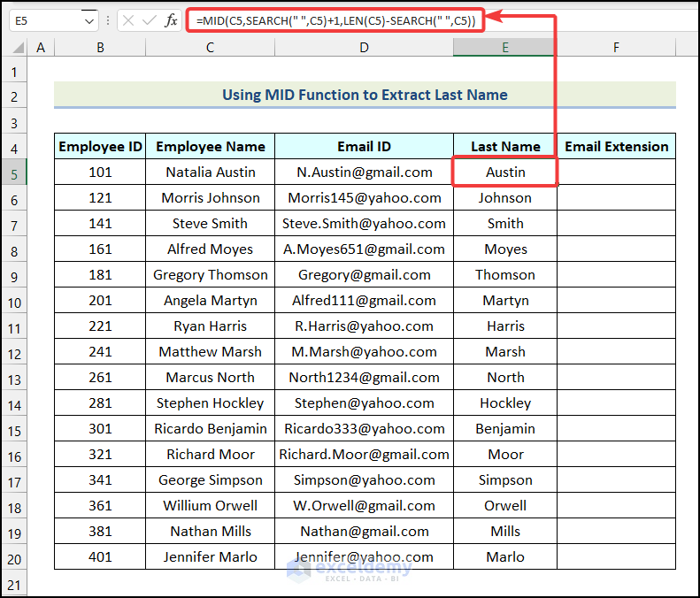This screenshot has width=700, height=598.
Task: Click the 'Employee ID' header cell
Action: point(100,146)
